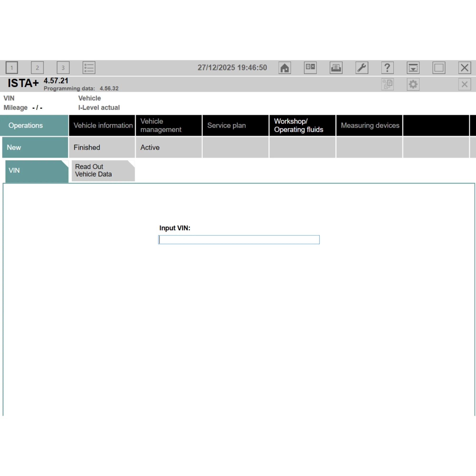Open the operations list icon next to session tabs

[89, 68]
